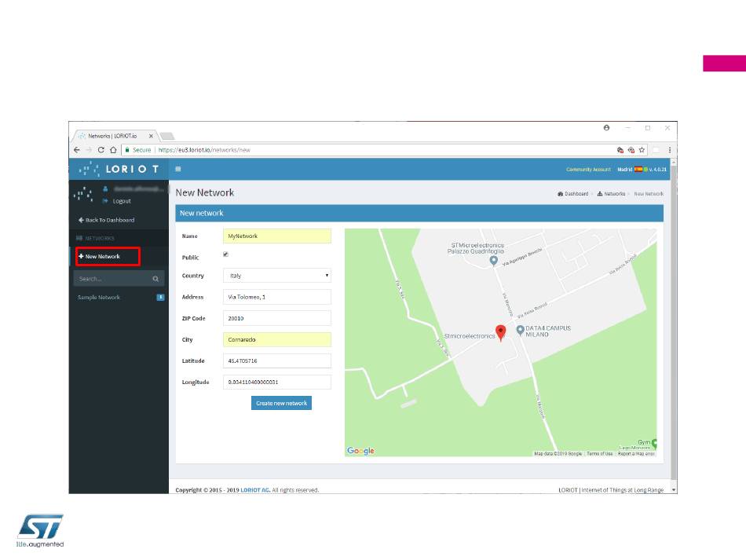Click Dashboard breadcrumb link
Image resolution: width=746 pixels, height=560 pixels.
tap(572, 194)
